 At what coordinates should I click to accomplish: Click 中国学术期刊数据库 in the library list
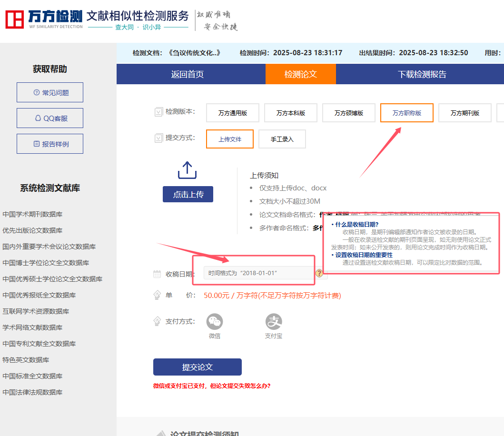click(x=32, y=214)
